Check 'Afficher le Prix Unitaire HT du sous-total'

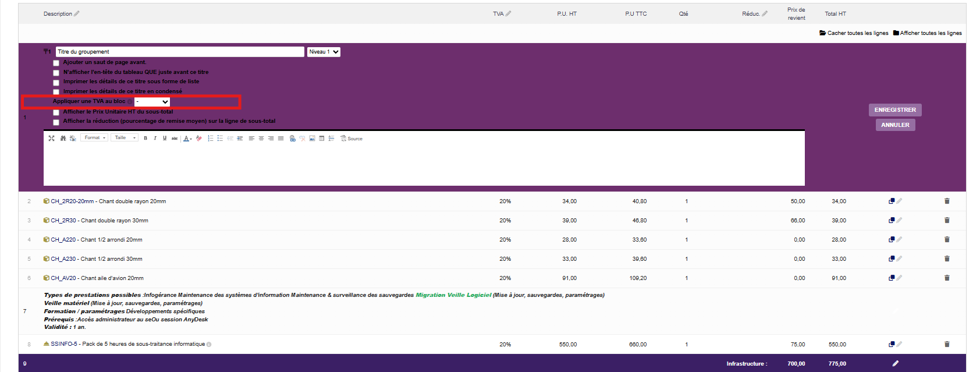(56, 112)
